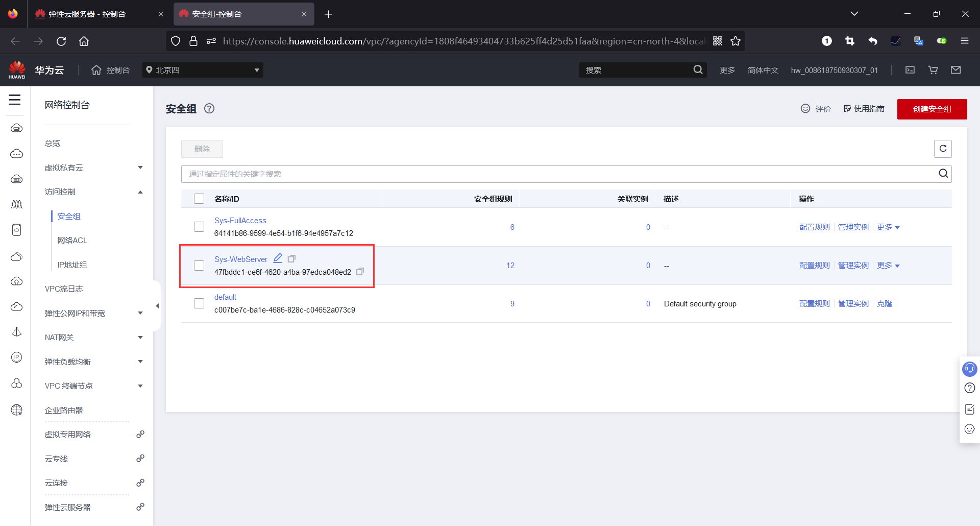Screen dimensions: 980x526
Task: Open 企业路由器 in the sidebar
Action: [x=64, y=410]
